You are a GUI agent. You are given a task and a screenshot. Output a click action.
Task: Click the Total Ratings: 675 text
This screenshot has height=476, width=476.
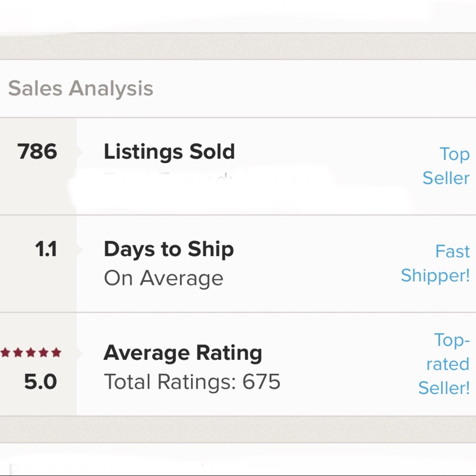(192, 382)
